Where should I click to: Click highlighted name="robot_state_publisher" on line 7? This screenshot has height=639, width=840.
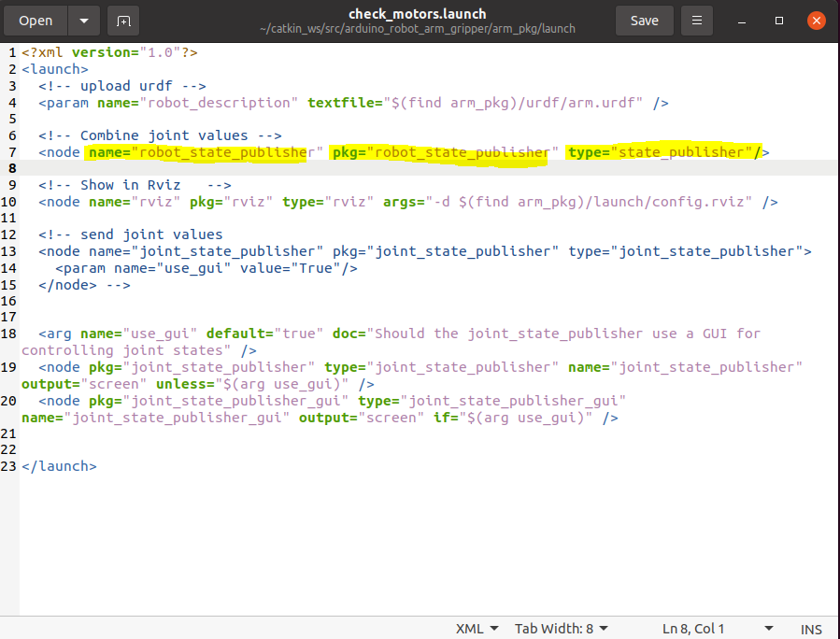click(206, 152)
